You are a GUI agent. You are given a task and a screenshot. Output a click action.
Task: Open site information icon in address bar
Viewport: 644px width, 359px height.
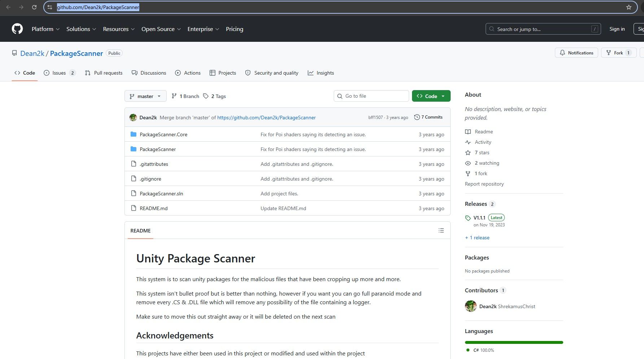point(50,7)
